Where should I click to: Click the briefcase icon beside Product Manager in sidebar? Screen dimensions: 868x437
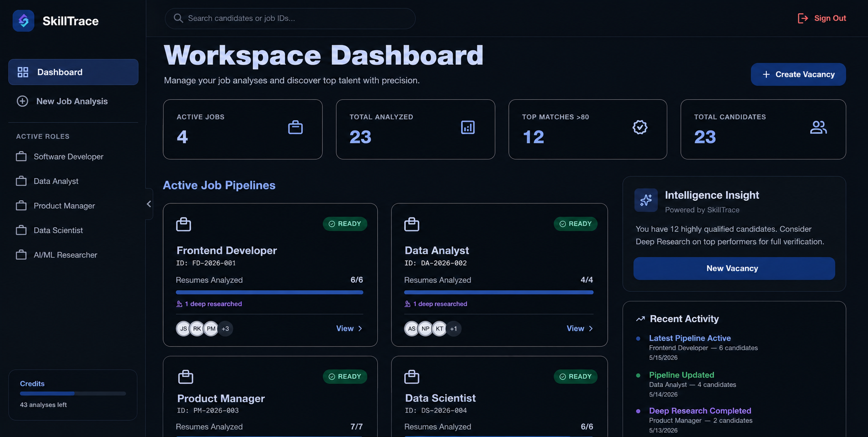click(x=21, y=206)
